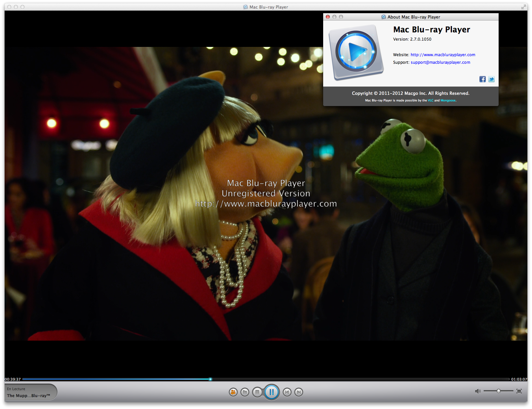532x409 pixels.
Task: Pause the movie with the pause button
Action: pos(272,392)
